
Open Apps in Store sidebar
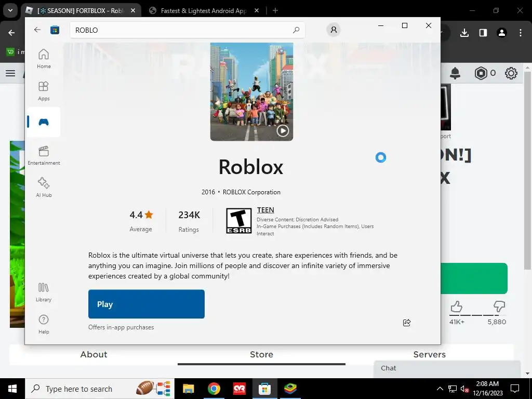[x=44, y=91]
